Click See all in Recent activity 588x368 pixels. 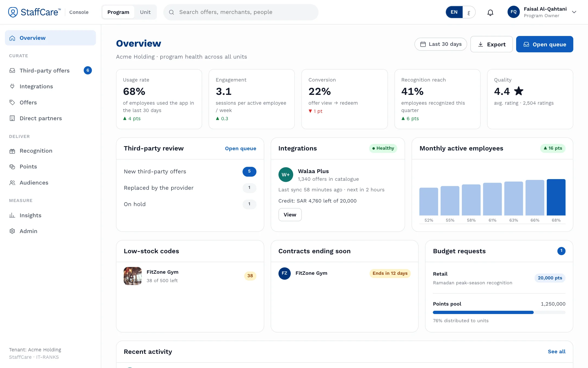[557, 352]
